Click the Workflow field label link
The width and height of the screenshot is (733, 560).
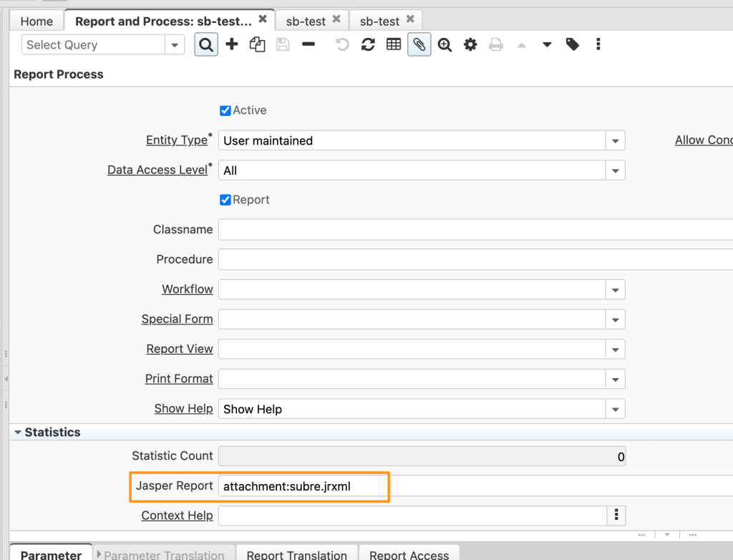pos(187,289)
